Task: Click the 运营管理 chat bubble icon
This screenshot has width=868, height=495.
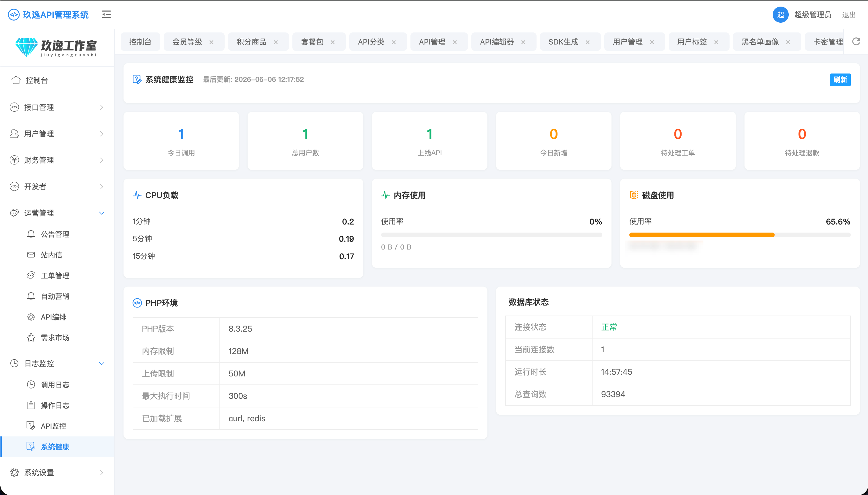Action: 14,213
